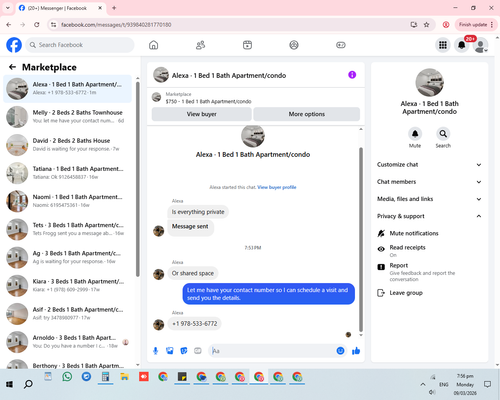500x400 pixels.
Task: Choose a sticker icon in composer
Action: [x=184, y=351]
